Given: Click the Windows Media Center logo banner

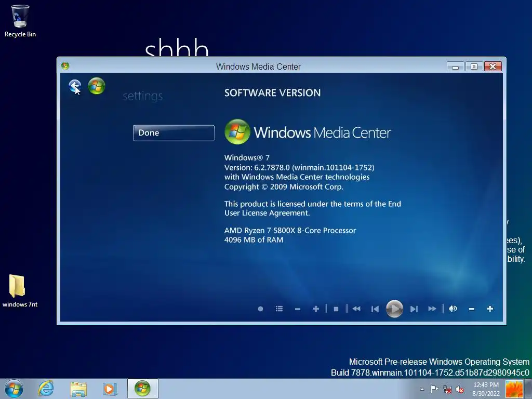Looking at the screenshot, I should (308, 132).
